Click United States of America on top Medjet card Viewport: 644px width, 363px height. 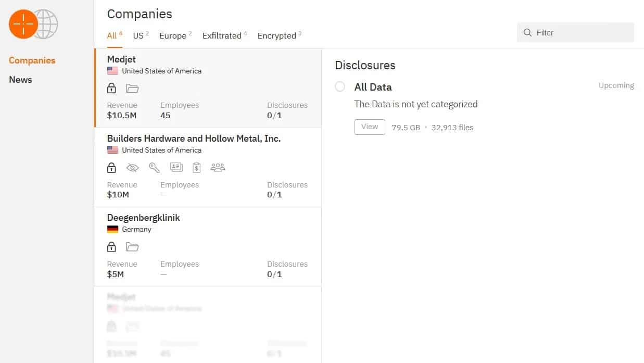tap(162, 71)
